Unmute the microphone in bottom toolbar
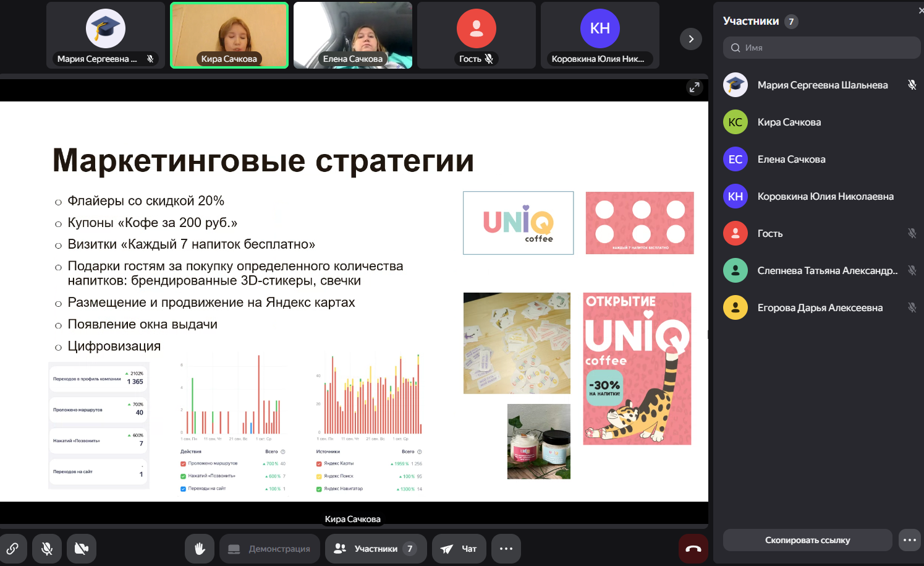924x566 pixels. [47, 549]
